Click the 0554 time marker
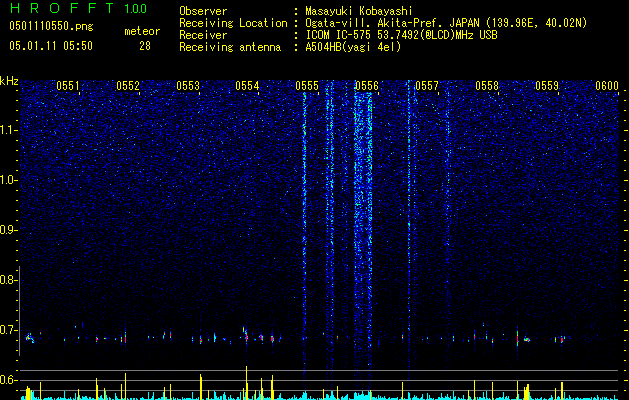Image resolution: width=629 pixels, height=400 pixels. (247, 86)
